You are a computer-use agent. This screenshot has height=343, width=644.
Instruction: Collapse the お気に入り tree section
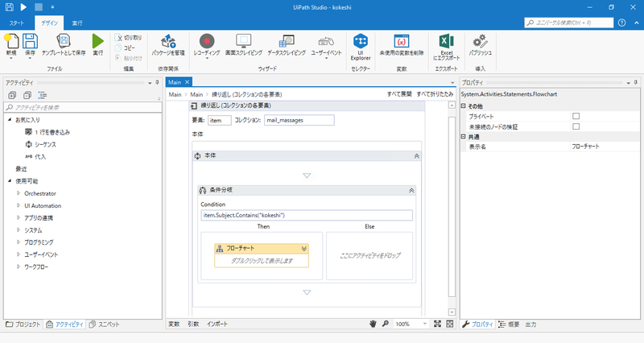[x=10, y=119]
